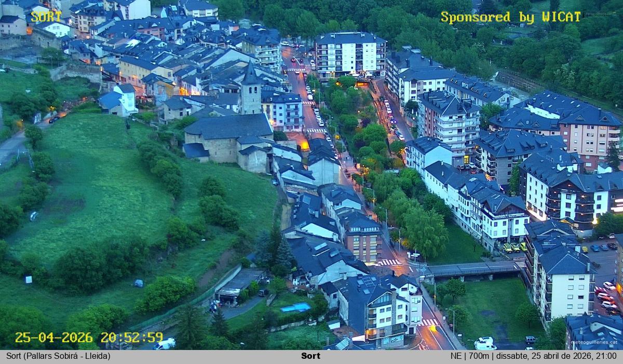Screen dimensions: 623x364
Task: Click the large slate roof of the church
Action: pyautogui.click(x=228, y=126)
